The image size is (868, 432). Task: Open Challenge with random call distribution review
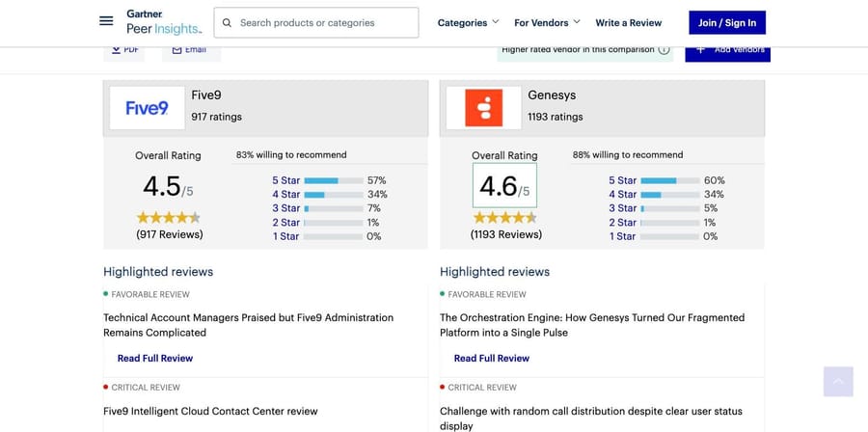(591, 418)
